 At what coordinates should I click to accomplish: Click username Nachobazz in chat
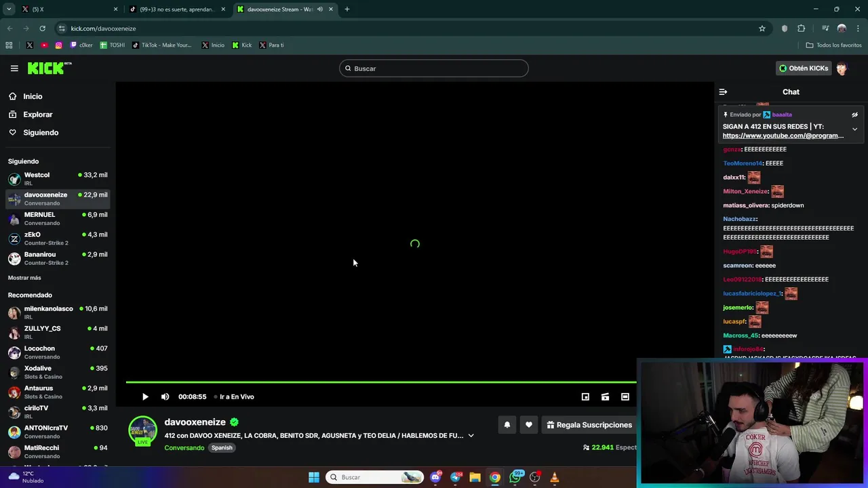point(739,219)
